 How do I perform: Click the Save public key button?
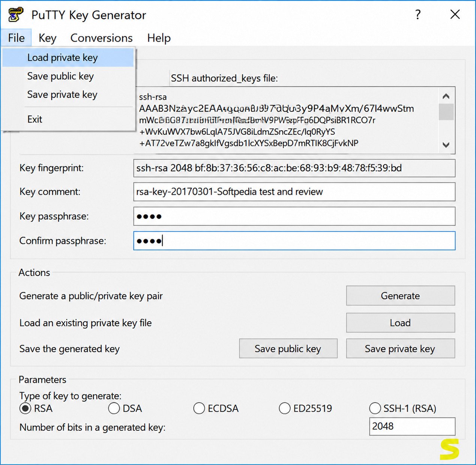[288, 349]
